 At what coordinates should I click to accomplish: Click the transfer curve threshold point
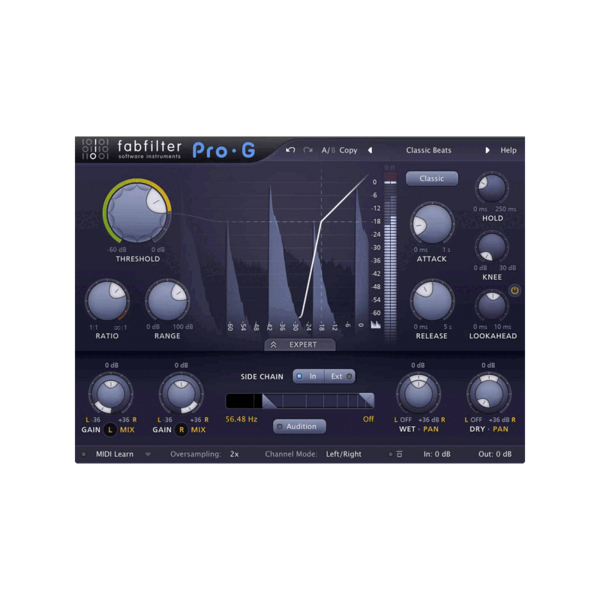[x=321, y=221]
